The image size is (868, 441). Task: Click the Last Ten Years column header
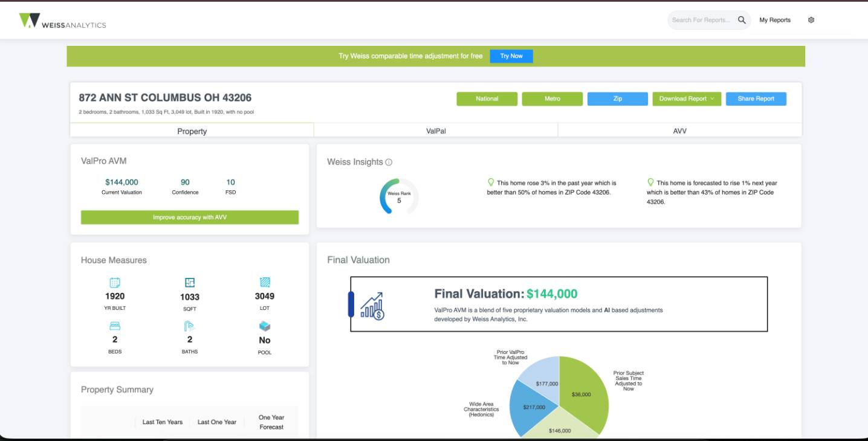[163, 422]
